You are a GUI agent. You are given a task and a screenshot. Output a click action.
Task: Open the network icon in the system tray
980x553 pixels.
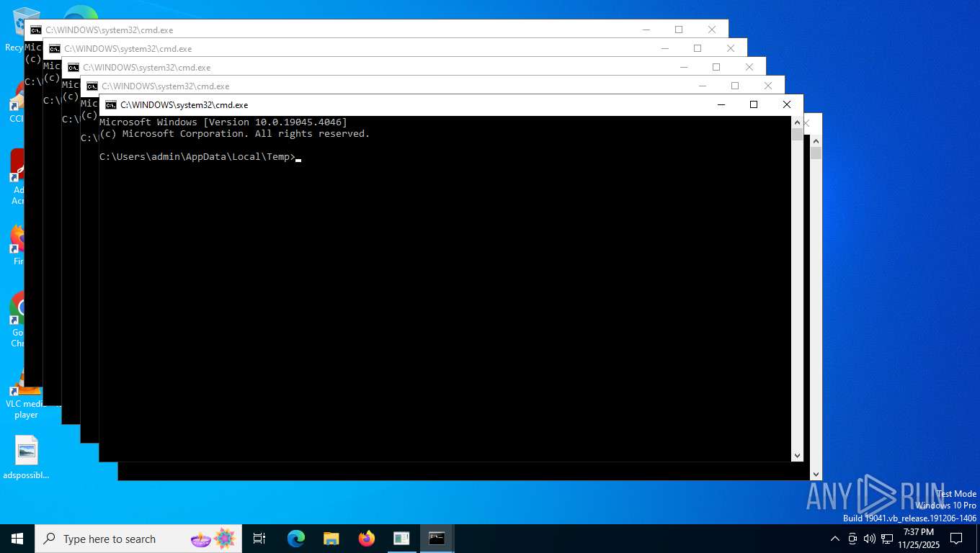[887, 539]
